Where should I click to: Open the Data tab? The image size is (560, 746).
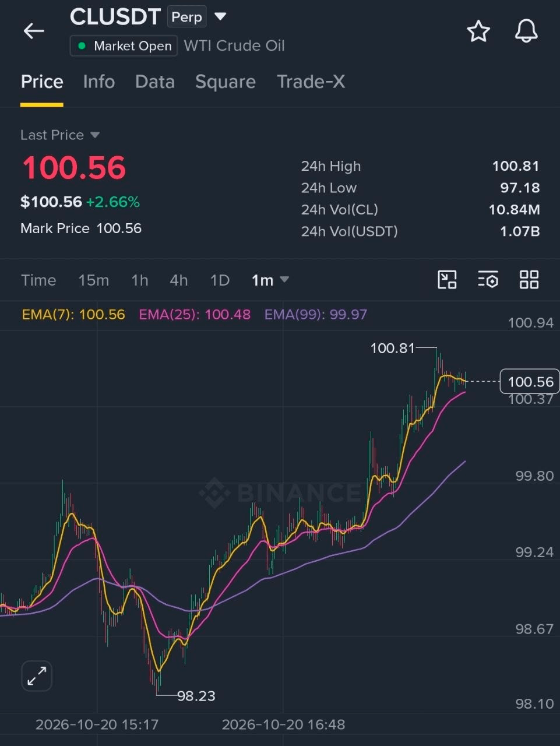(155, 82)
